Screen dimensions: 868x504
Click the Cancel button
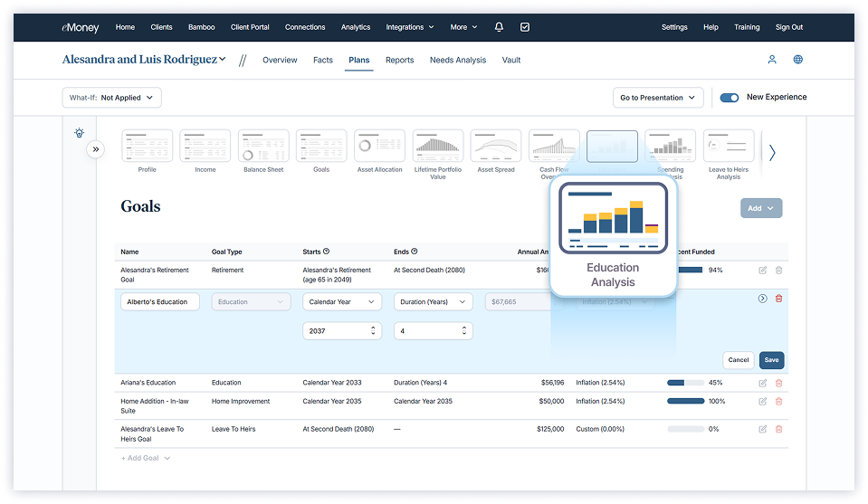(739, 360)
